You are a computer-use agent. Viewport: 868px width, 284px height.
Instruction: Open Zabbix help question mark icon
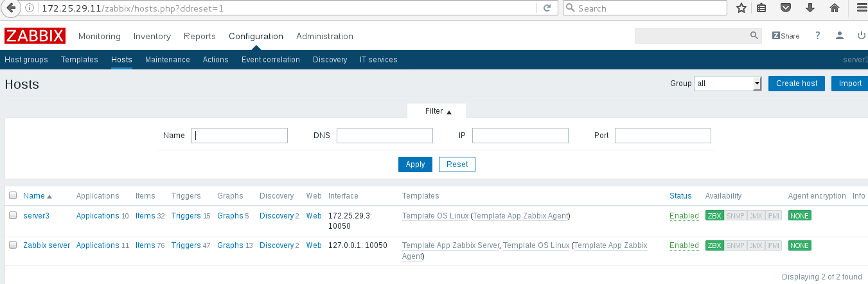pyautogui.click(x=818, y=36)
